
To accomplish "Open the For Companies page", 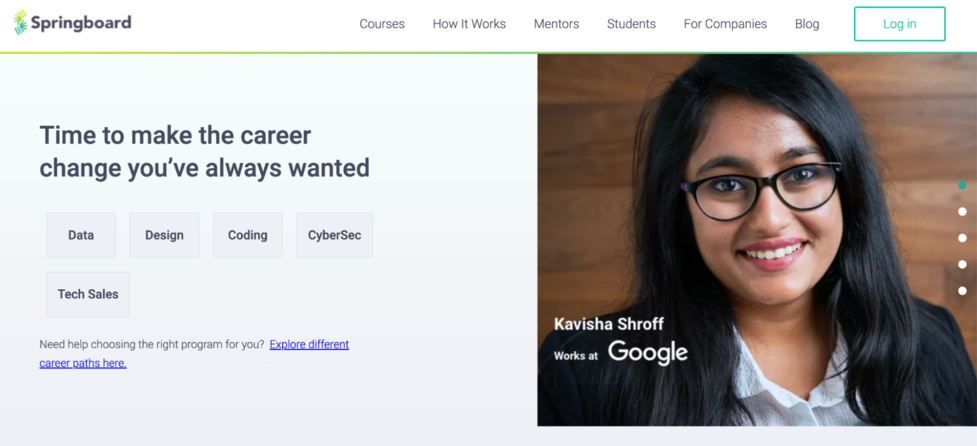I will coord(725,24).
